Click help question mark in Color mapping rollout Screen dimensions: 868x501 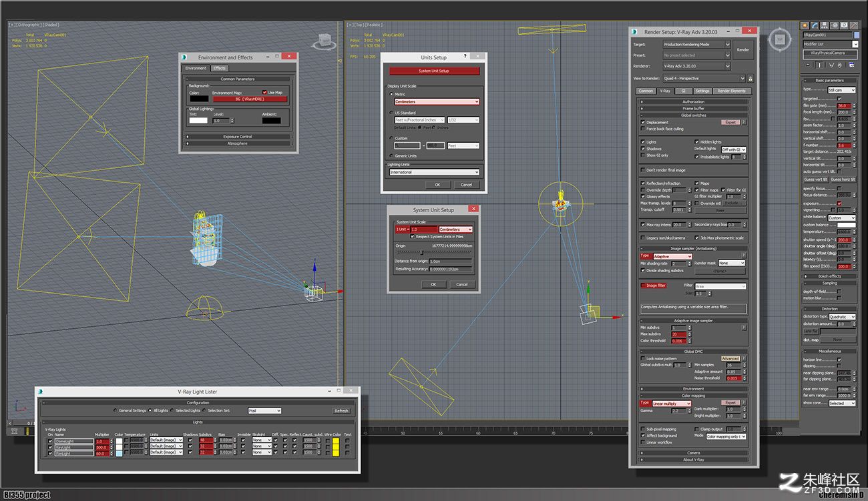pos(744,402)
